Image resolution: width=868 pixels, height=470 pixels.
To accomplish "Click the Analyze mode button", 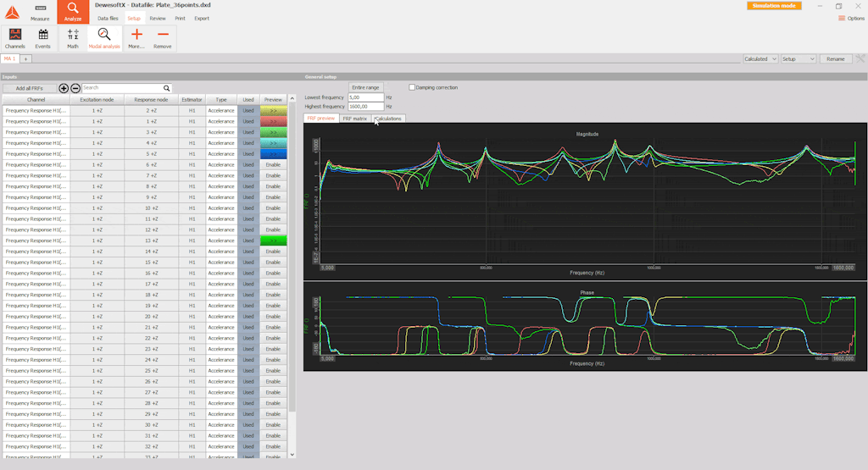I will coord(73,12).
